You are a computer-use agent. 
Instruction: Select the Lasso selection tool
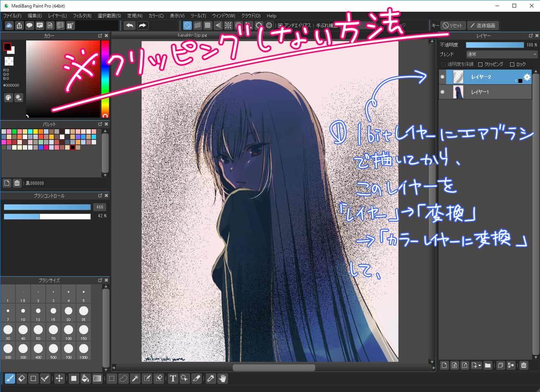point(123,378)
